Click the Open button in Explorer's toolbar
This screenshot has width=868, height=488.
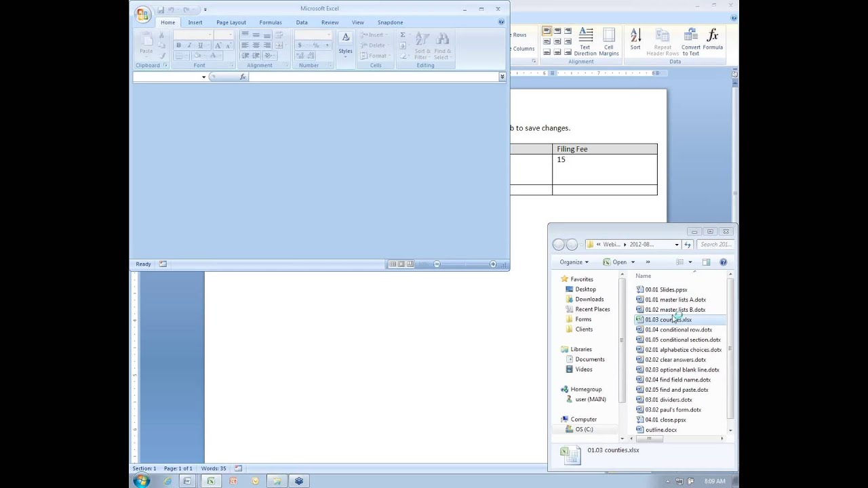(x=616, y=262)
